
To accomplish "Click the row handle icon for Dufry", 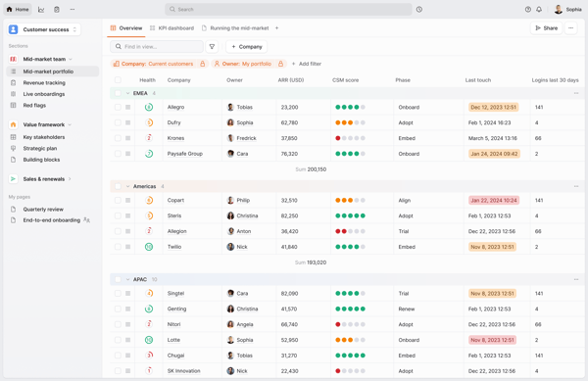I will coord(127,122).
